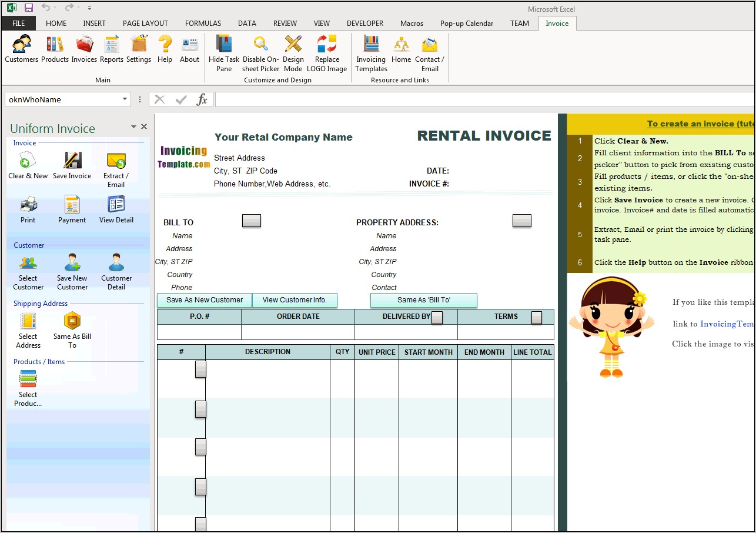Viewport: 756px width, 533px height.
Task: Switch to the HOME ribbon tab
Action: pos(56,24)
